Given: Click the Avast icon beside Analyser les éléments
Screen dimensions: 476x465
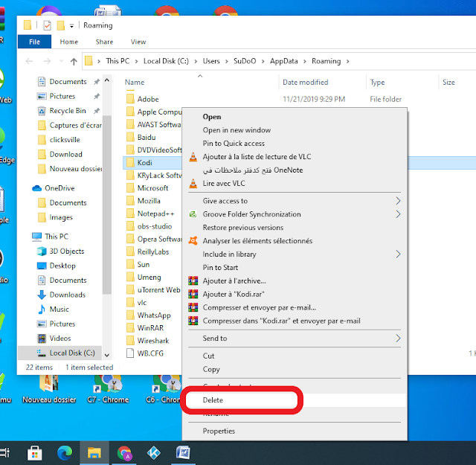Looking at the screenshot, I should [x=193, y=241].
